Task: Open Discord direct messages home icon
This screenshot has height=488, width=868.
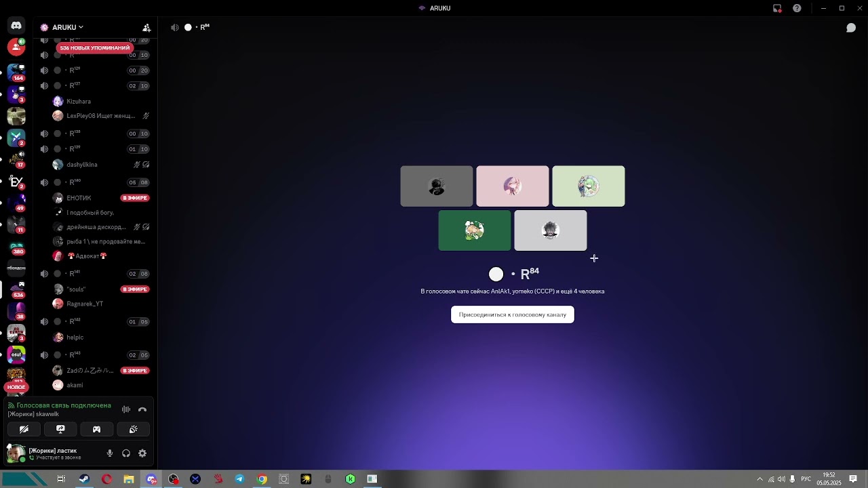Action: tap(16, 26)
